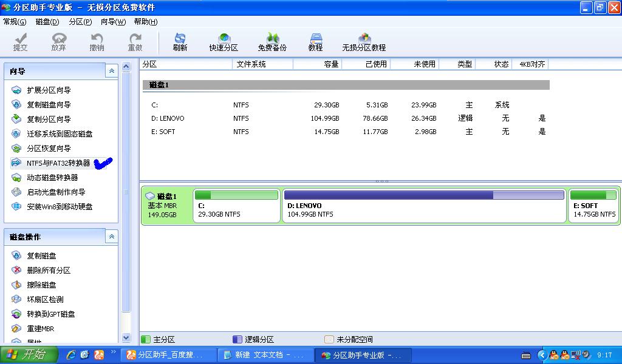Launch the 扩展分区向导 wizard

pos(49,90)
